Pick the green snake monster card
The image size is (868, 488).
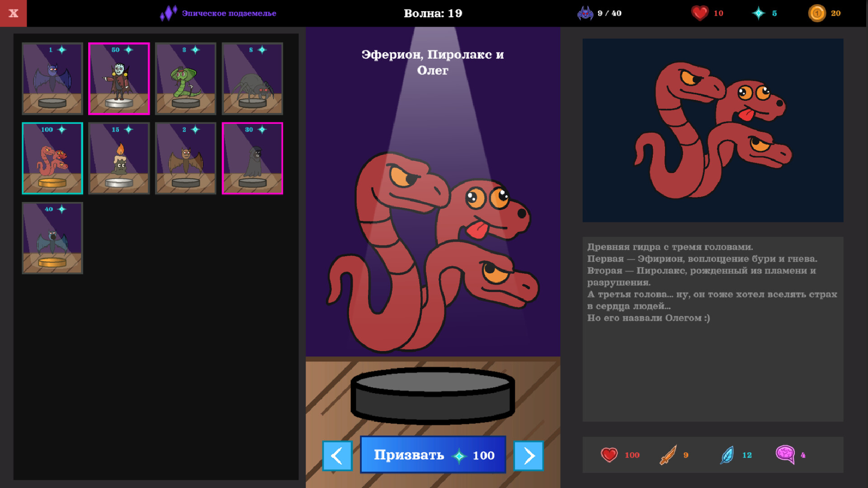coord(185,79)
